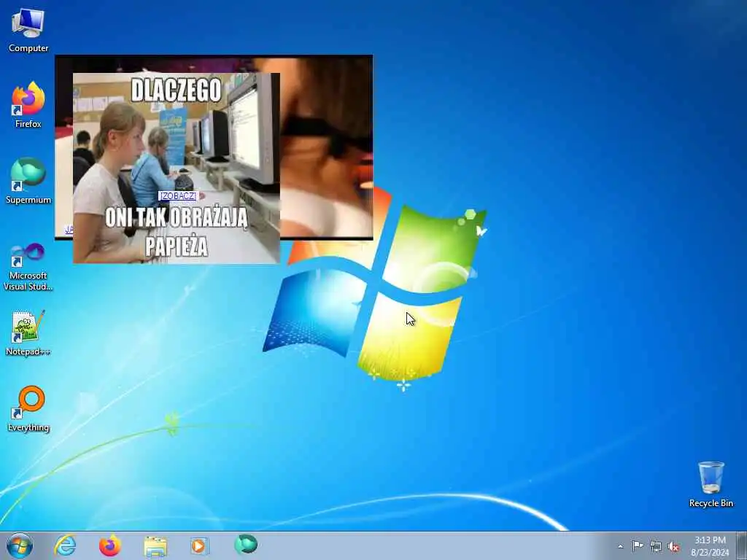Viewport: 747px width, 560px height.
Task: Select the Microsoft Visual Studio shortcut
Action: [28, 267]
